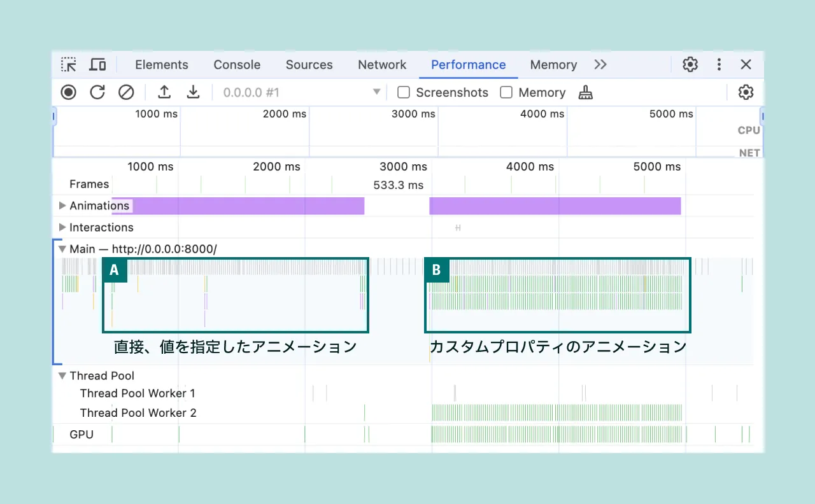Image resolution: width=815 pixels, height=504 pixels.
Task: Collapse the Main thread track
Action: pyautogui.click(x=62, y=249)
